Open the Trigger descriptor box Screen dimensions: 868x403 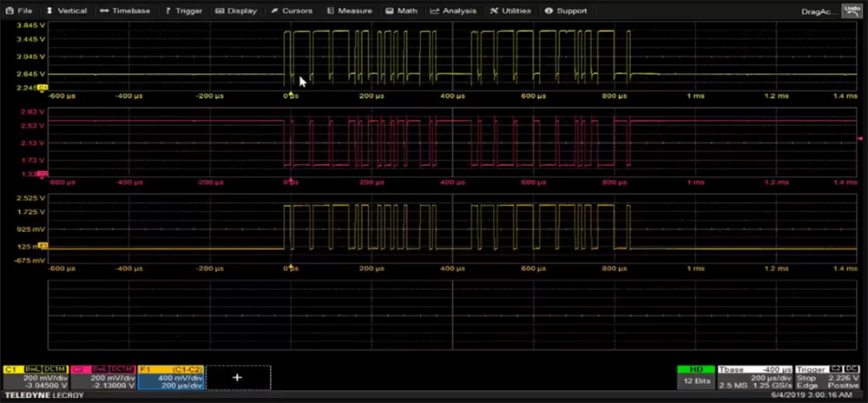point(829,378)
